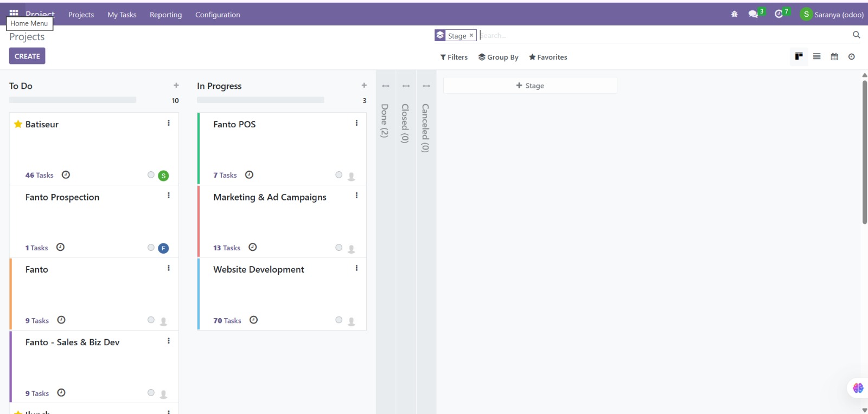Open activity clock on Batiseur card
This screenshot has width=868, height=414.
click(66, 174)
